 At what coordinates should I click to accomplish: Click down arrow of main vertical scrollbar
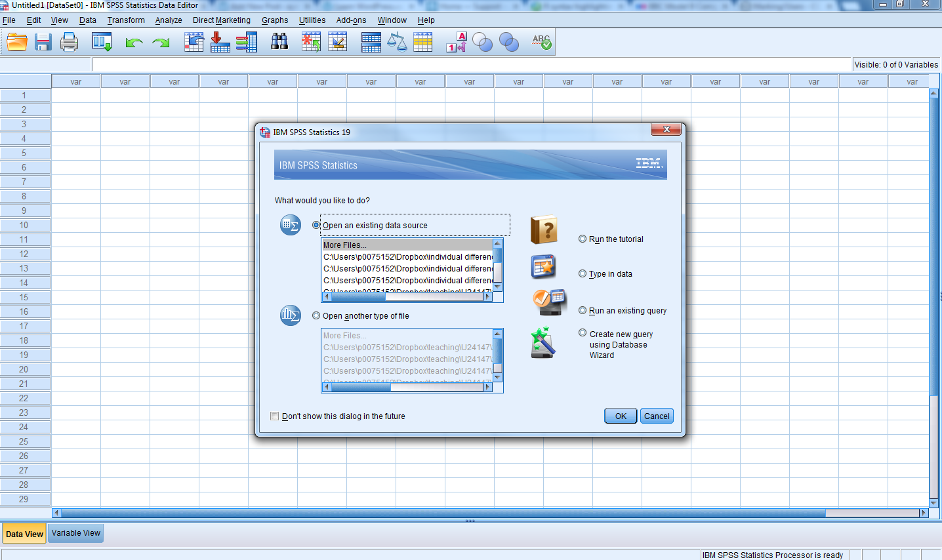pos(933,502)
